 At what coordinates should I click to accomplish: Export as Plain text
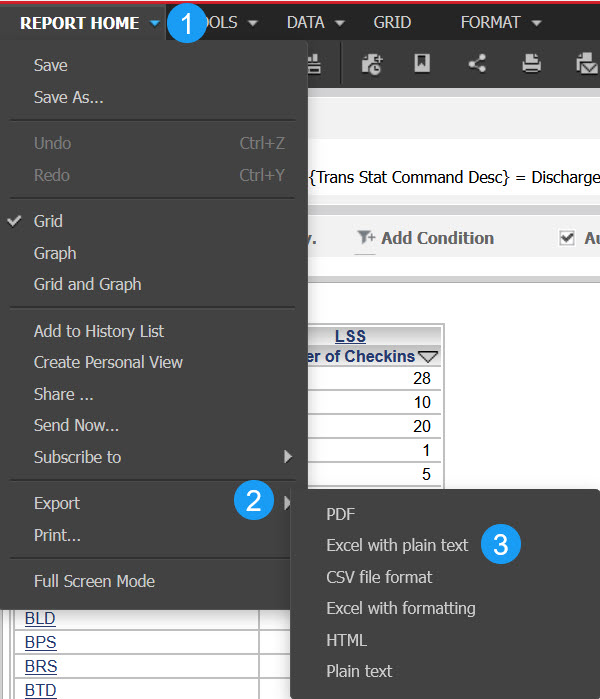click(x=359, y=671)
